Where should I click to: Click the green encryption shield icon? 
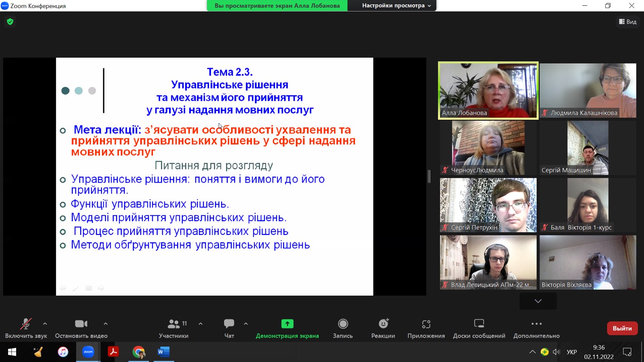pos(10,22)
